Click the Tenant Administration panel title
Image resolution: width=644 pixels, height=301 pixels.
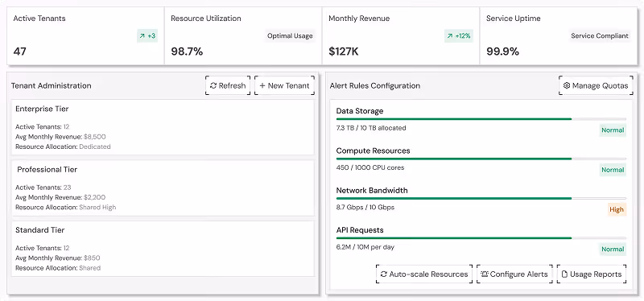(52, 86)
